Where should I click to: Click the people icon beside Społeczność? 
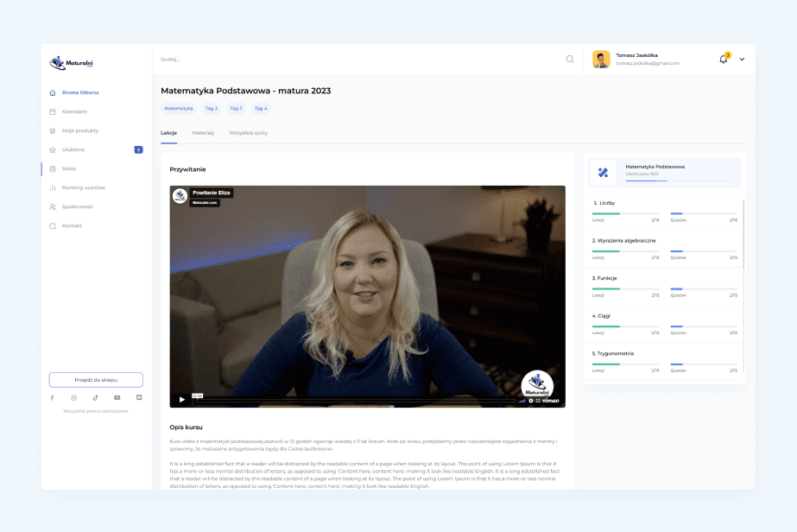pyautogui.click(x=53, y=206)
